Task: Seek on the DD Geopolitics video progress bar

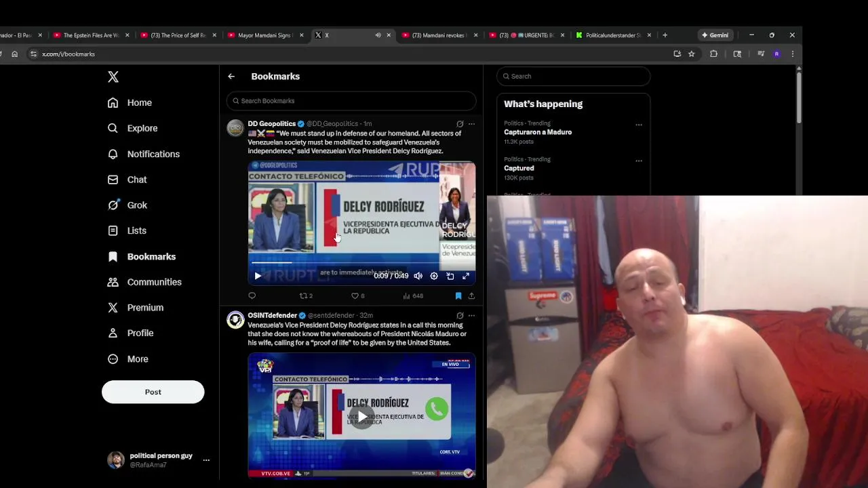Action: pos(361,262)
